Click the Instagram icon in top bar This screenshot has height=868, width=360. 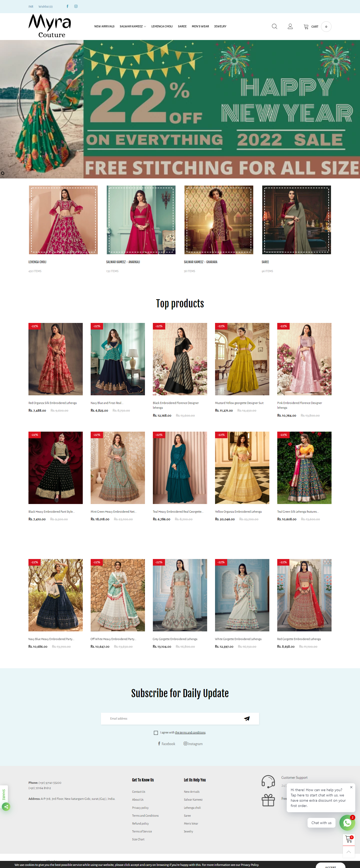click(76, 6)
